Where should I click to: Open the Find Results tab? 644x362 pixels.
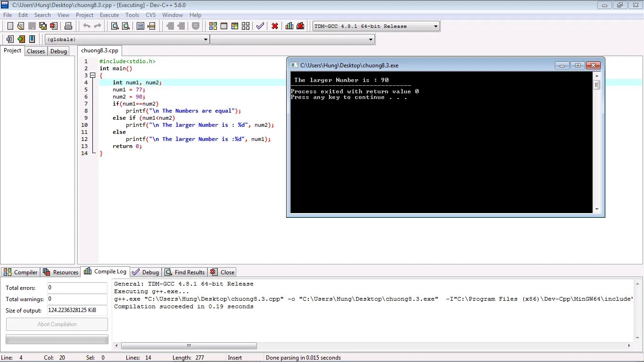click(185, 272)
